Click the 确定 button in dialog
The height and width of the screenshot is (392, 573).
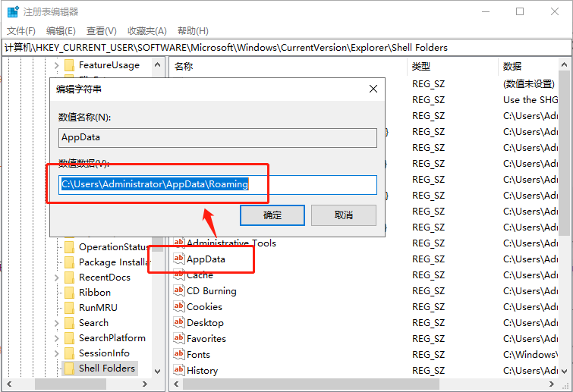pos(272,215)
